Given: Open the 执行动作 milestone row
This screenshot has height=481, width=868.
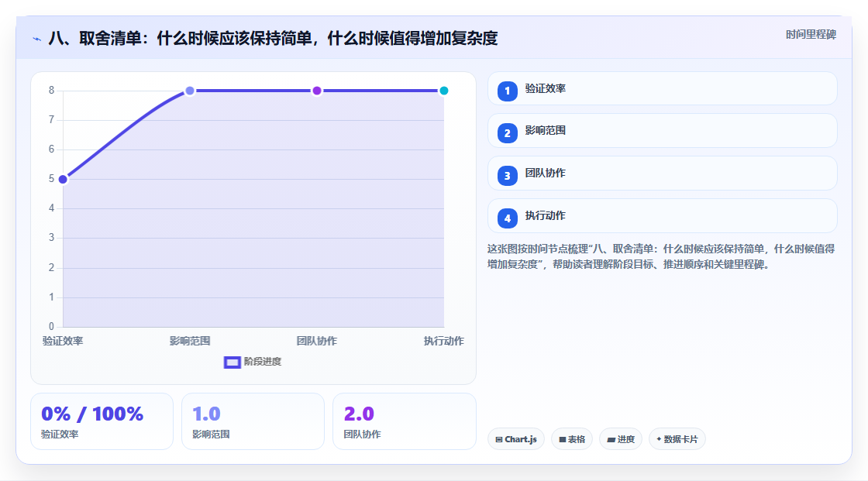Looking at the screenshot, I should click(662, 216).
